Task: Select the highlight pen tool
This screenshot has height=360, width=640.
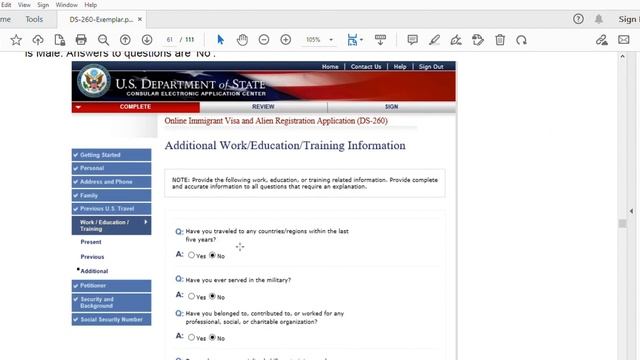Action: [x=434, y=40]
